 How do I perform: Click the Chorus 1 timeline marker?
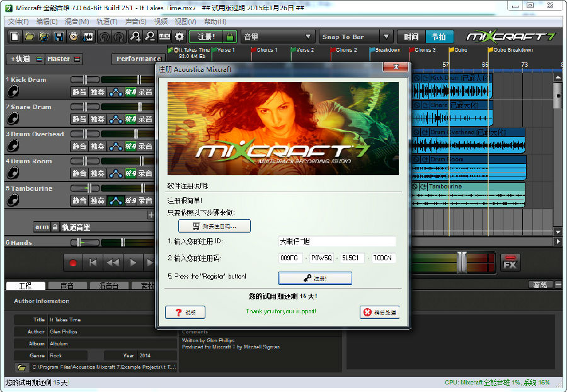click(x=265, y=50)
